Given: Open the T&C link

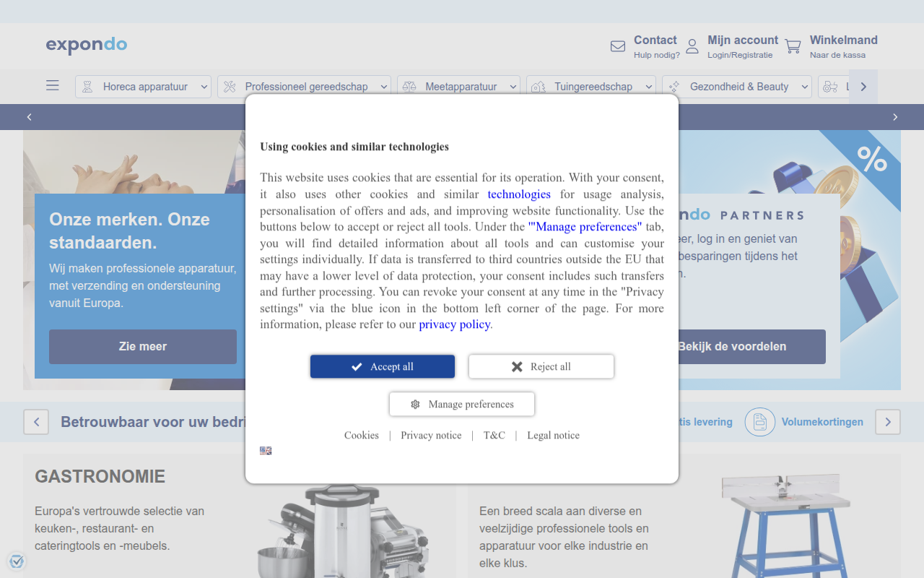Looking at the screenshot, I should 494,435.
